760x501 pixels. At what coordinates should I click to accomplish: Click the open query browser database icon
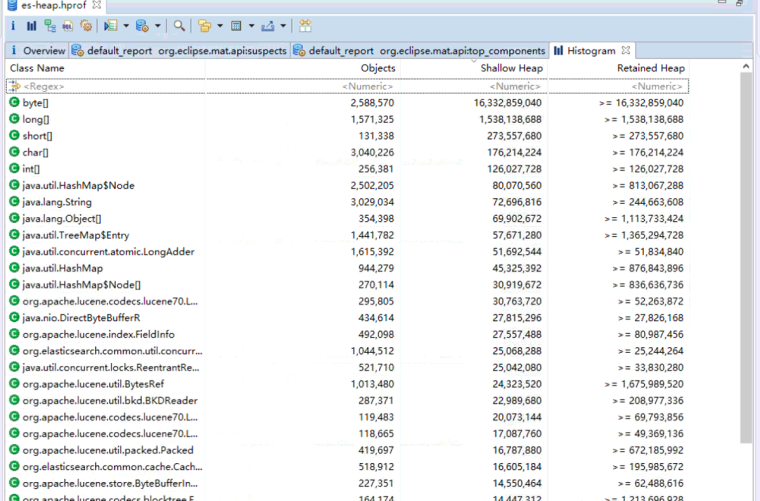(x=142, y=26)
